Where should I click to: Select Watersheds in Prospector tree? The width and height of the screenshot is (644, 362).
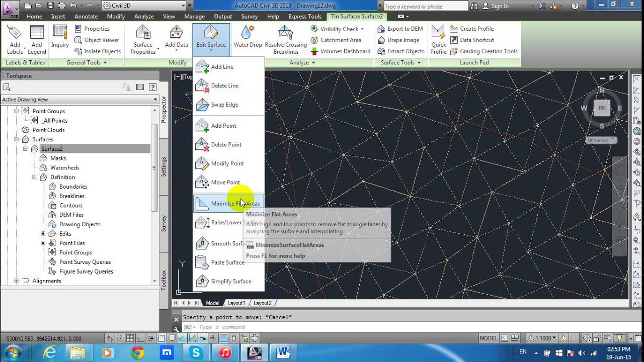tap(64, 168)
